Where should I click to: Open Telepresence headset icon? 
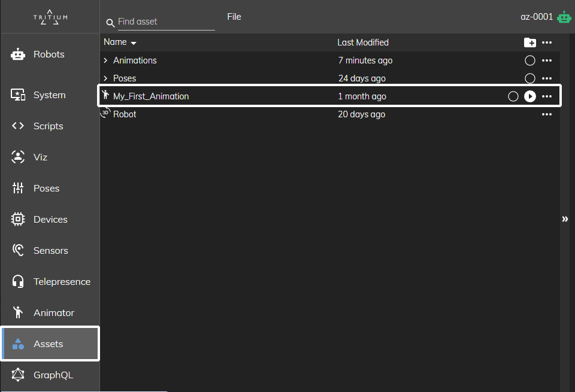tap(18, 282)
